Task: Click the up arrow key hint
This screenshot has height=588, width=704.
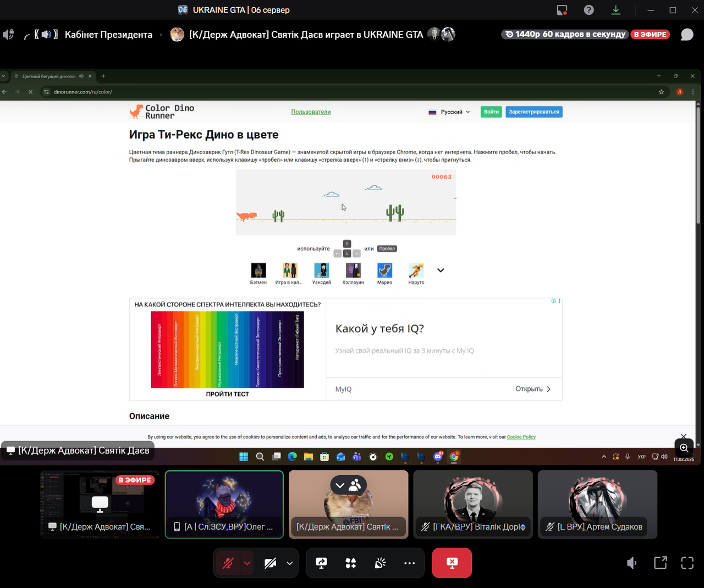Action: (346, 244)
